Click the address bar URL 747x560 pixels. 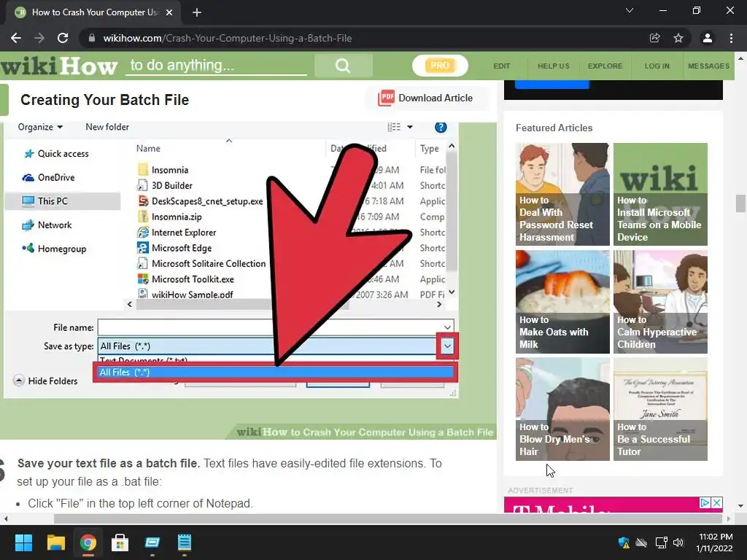228,38
